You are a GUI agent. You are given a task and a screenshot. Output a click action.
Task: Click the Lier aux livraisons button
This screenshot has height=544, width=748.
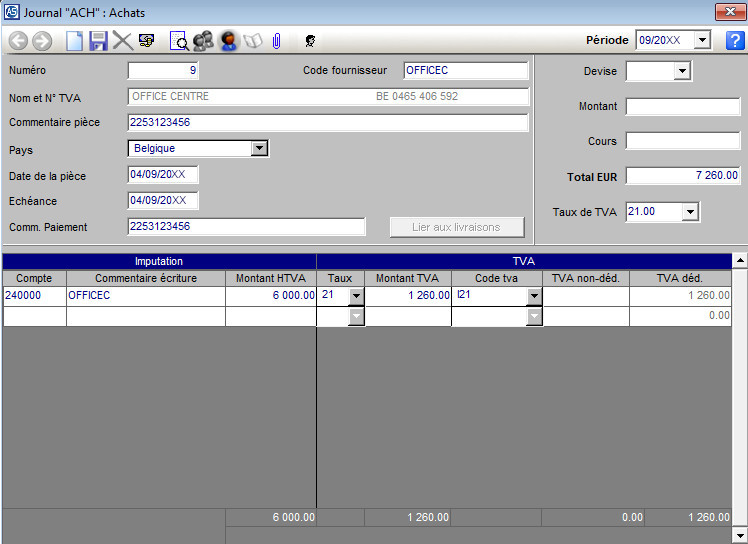[456, 227]
